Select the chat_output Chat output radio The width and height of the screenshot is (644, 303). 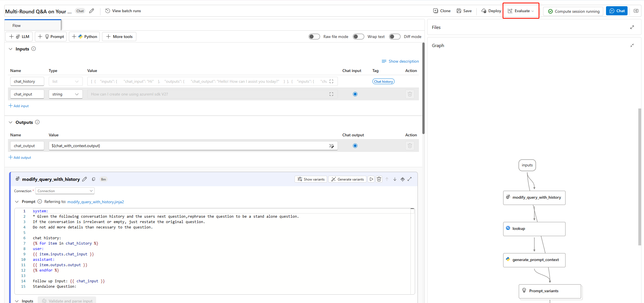click(x=355, y=146)
